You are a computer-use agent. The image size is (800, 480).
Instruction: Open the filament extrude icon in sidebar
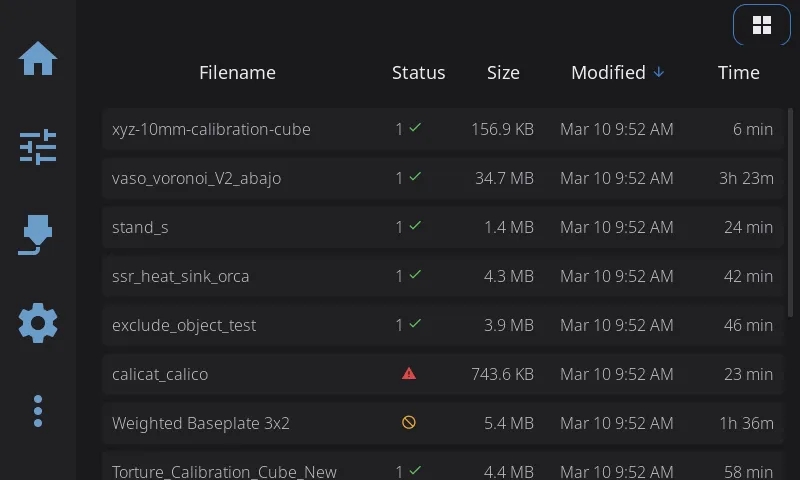[x=38, y=236]
